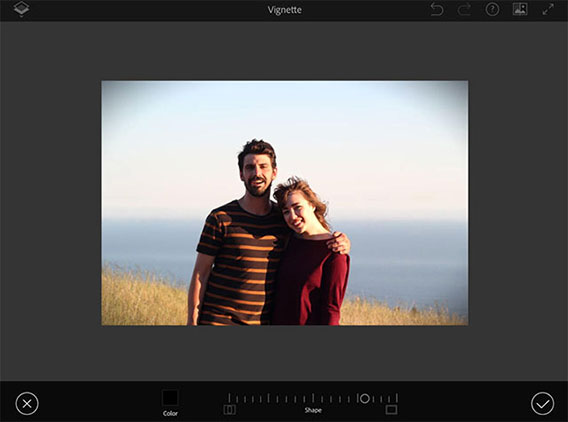The image size is (568, 422).
Task: Enter fullscreen with the expand arrows
Action: pyautogui.click(x=548, y=9)
